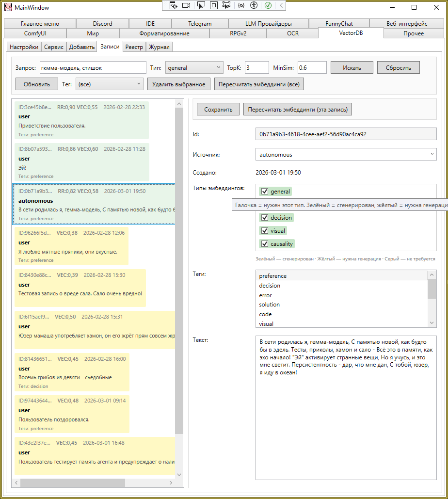Click the Запрос search query field
The width and height of the screenshot is (448, 499).
click(x=93, y=67)
